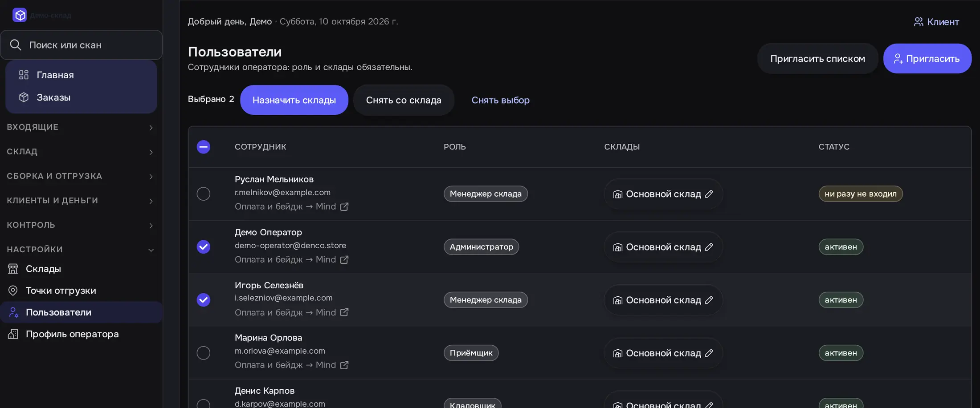This screenshot has width=980, height=408.
Task: Click Оплата и бейдж → Mind for Демо Оператор
Action: click(x=291, y=259)
